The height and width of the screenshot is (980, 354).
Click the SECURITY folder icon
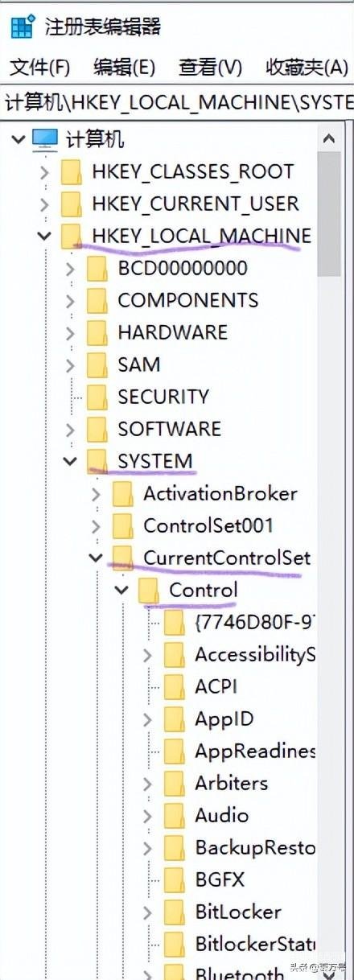tap(97, 397)
